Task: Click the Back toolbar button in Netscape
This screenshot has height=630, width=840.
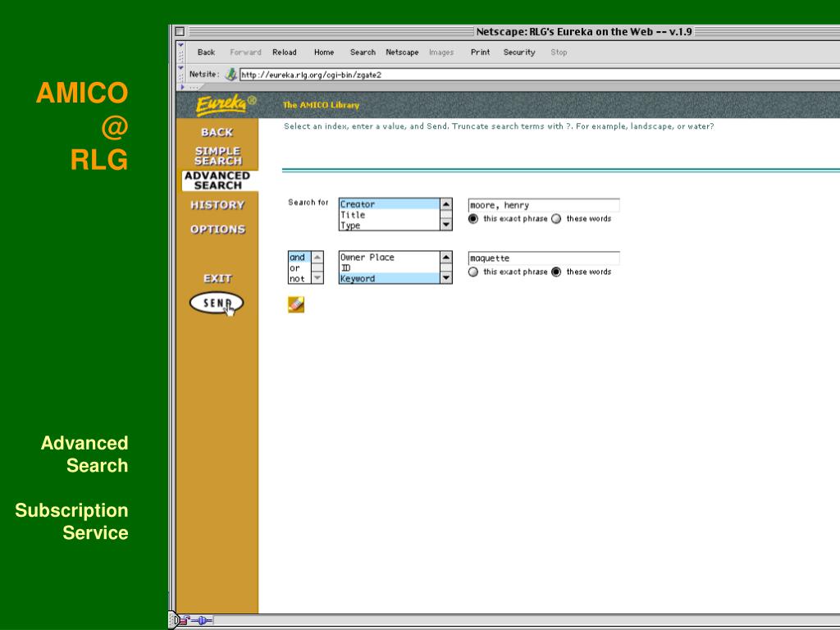Action: (x=206, y=52)
